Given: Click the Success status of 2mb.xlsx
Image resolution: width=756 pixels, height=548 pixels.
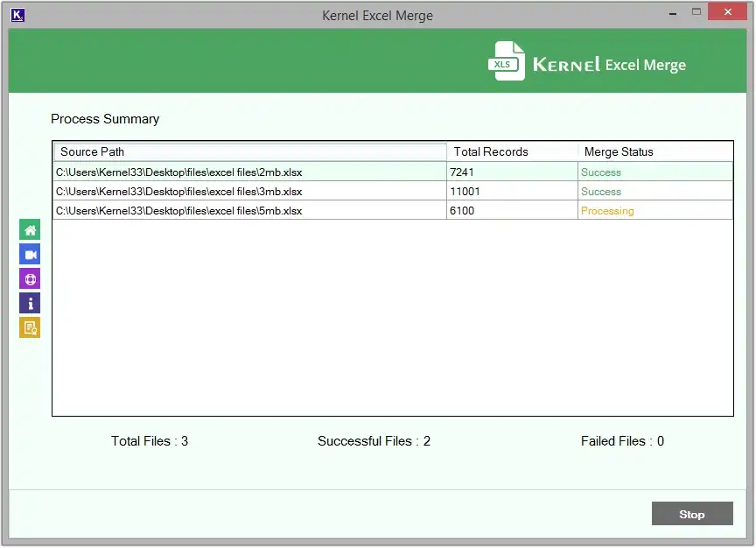Looking at the screenshot, I should 601,172.
